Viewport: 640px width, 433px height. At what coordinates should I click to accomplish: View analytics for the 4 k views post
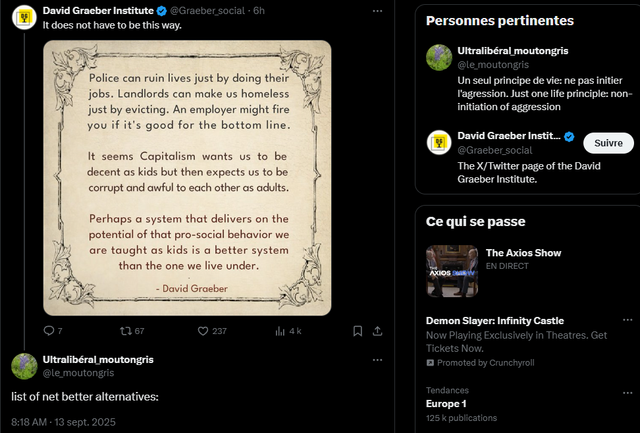coord(281,331)
